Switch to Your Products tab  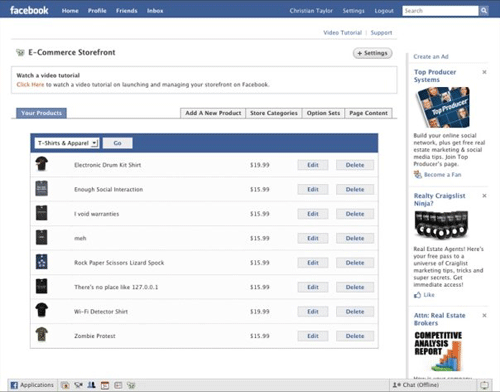click(x=41, y=113)
